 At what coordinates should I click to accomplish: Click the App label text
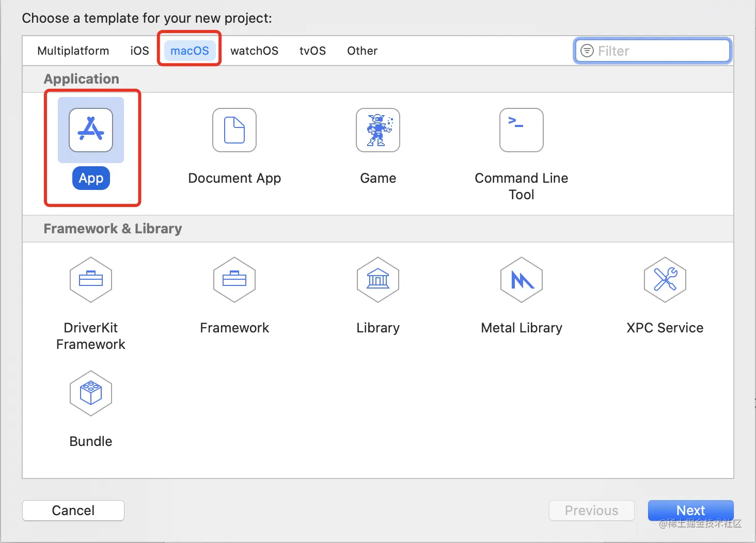tap(91, 178)
